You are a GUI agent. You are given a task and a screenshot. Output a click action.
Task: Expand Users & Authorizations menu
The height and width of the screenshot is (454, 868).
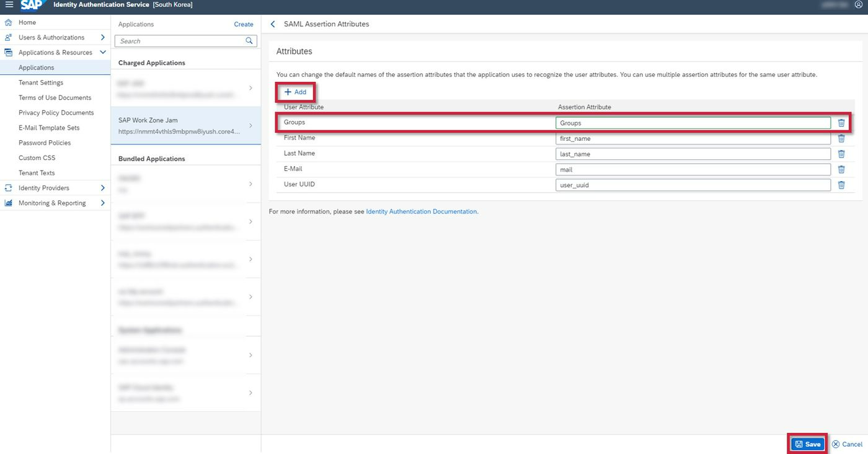coord(103,37)
